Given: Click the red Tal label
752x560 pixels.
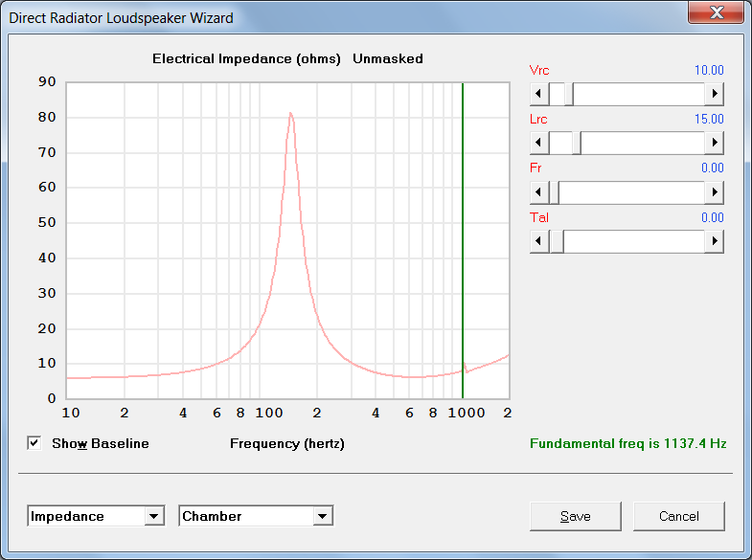Looking at the screenshot, I should click(539, 217).
